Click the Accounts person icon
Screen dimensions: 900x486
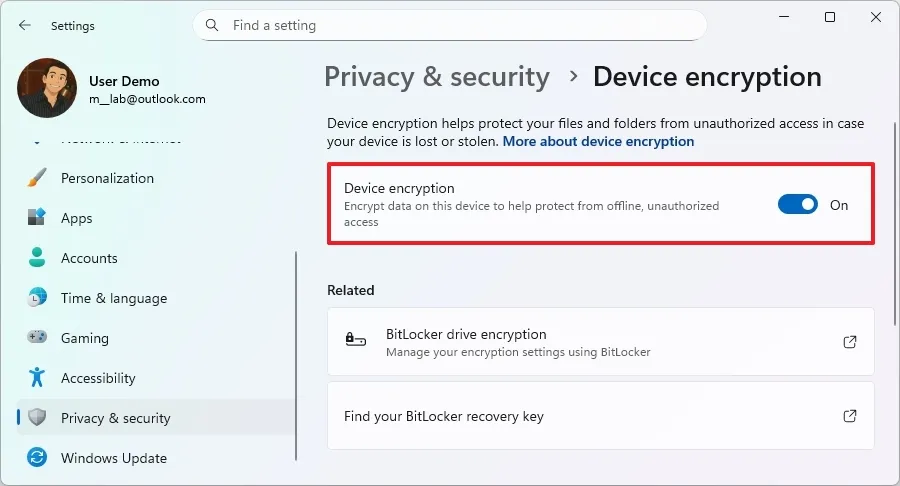[x=37, y=258]
